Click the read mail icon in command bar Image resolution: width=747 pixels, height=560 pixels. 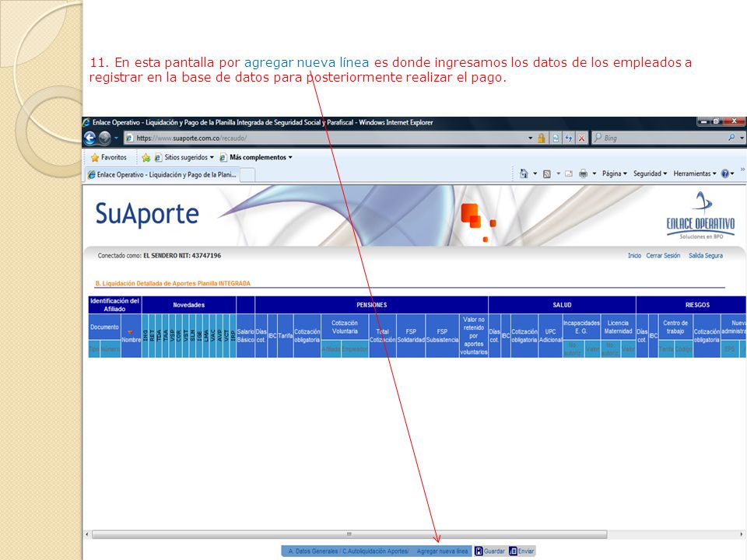pyautogui.click(x=568, y=173)
